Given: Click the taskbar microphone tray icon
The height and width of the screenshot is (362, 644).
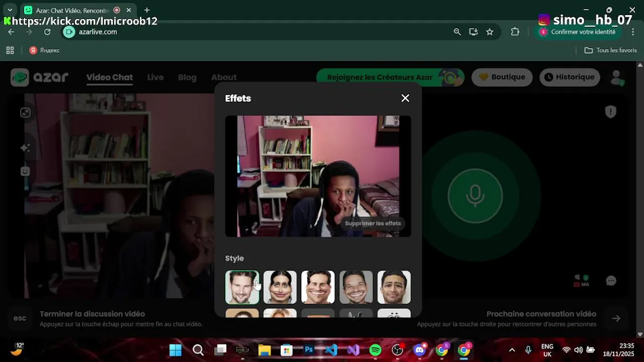Looking at the screenshot, I should coord(528,350).
